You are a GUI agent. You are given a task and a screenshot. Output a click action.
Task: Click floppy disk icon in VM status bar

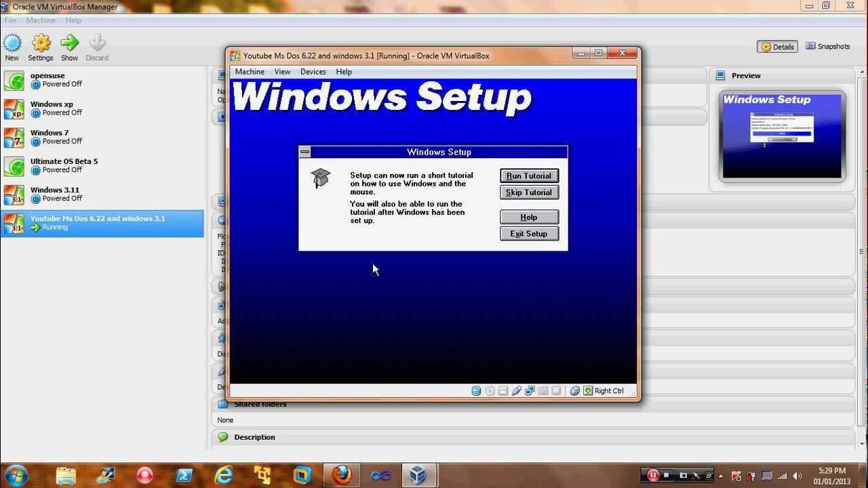503,391
